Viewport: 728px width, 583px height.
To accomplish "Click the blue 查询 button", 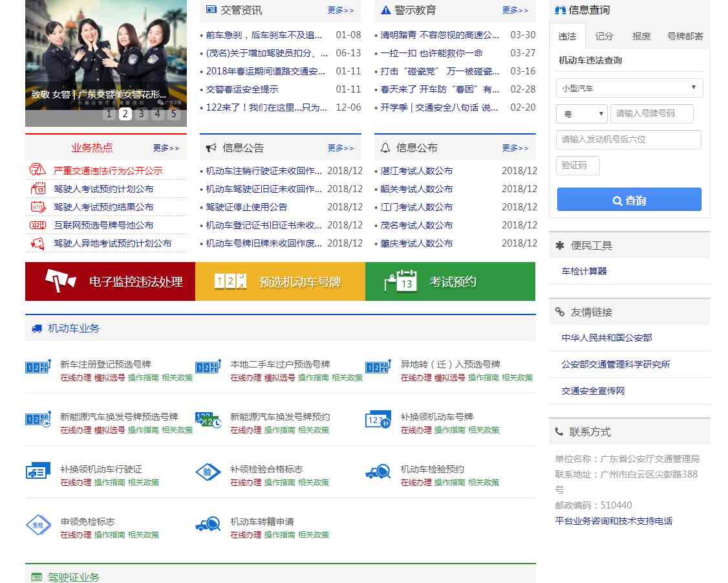I will pos(628,200).
